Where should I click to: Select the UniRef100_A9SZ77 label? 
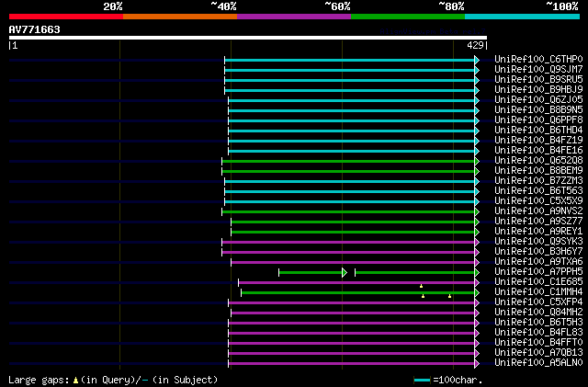point(539,222)
